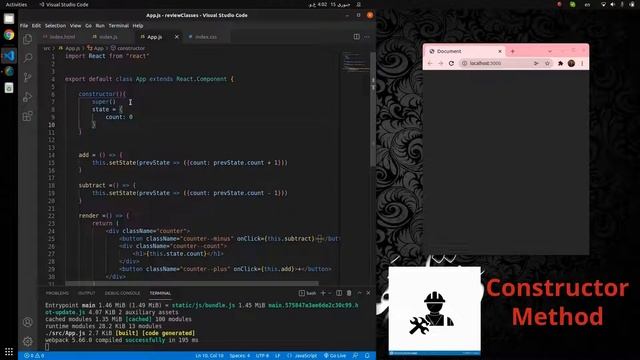640x360 pixels.
Task: Open the File menu
Action: 24,26
